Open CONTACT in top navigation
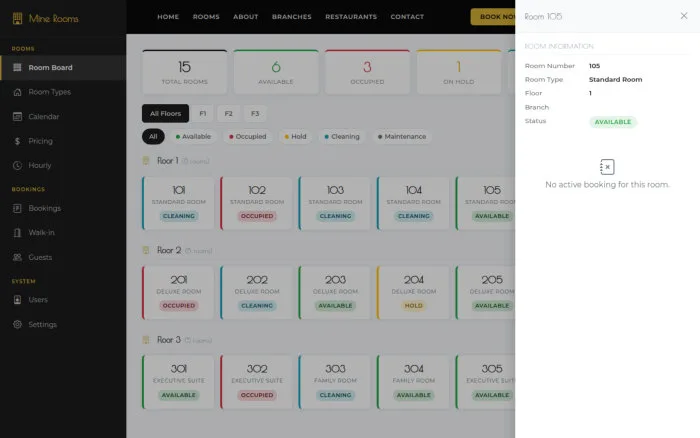The width and height of the screenshot is (700, 438). click(407, 17)
